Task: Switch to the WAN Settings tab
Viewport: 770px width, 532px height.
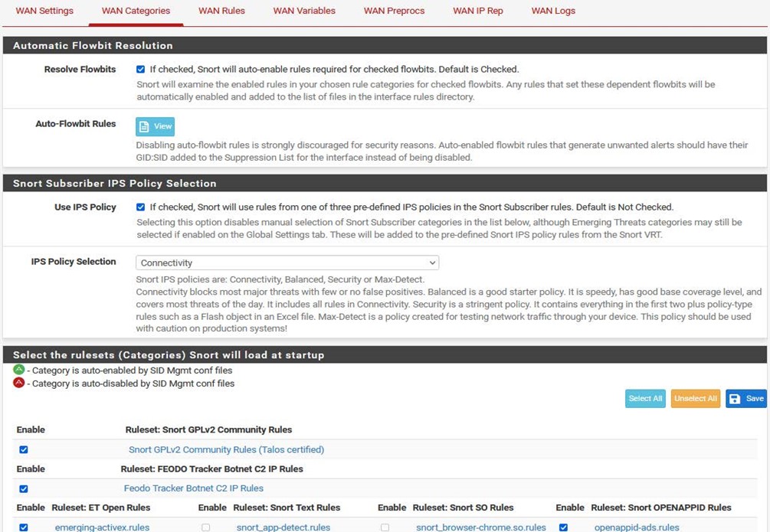Action: [44, 11]
